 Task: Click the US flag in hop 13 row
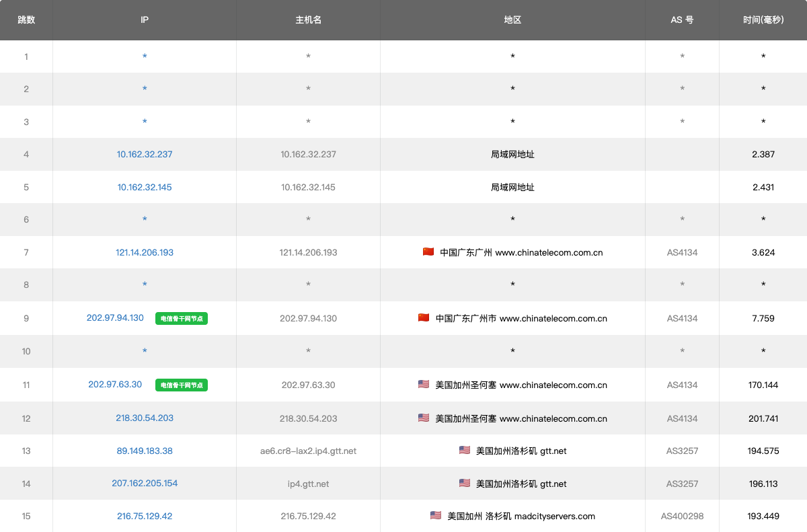click(x=465, y=451)
